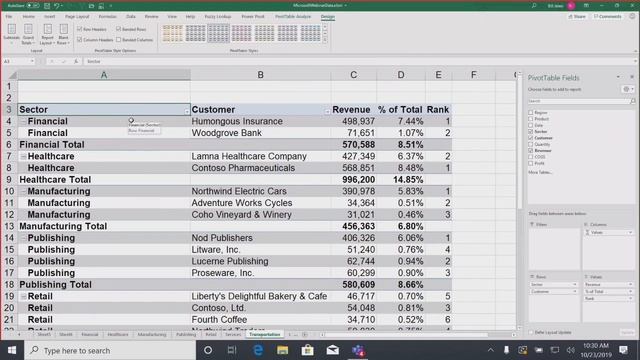Check the Region field checkbox
640x360 pixels.
(x=531, y=112)
